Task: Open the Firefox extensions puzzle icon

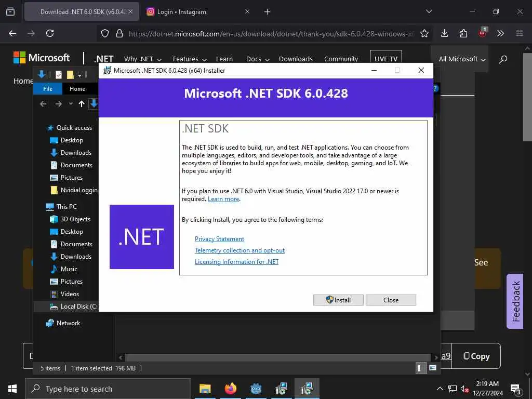Action: coord(463,33)
